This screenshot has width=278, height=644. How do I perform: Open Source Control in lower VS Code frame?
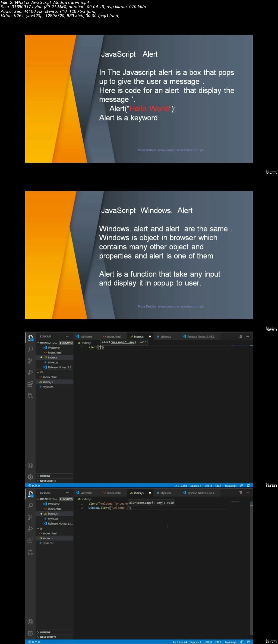pos(30,517)
